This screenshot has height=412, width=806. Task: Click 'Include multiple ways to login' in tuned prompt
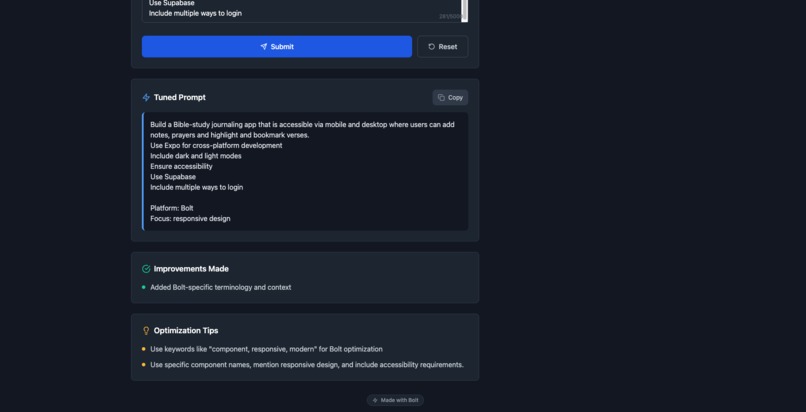click(x=196, y=188)
